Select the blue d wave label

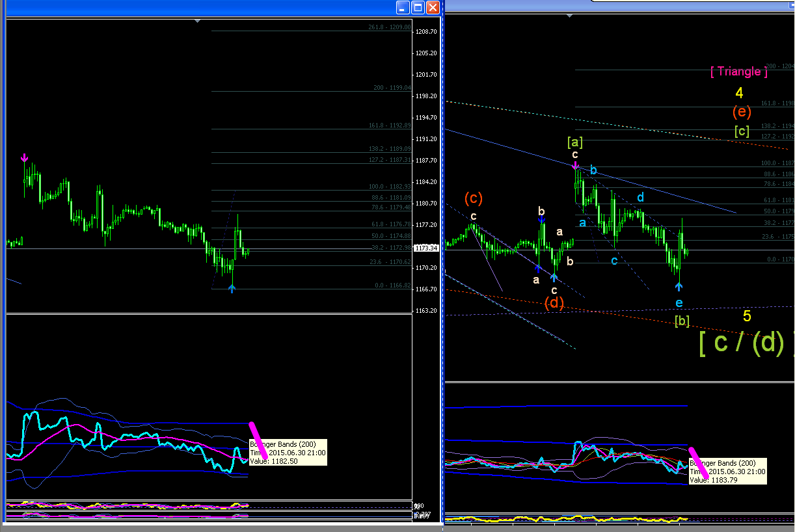tap(641, 197)
